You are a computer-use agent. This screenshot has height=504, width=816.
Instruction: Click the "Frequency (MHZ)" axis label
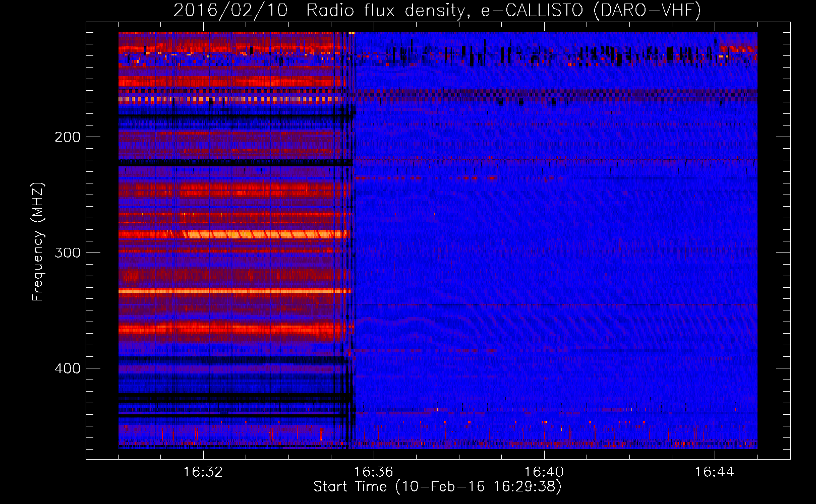tap(38, 242)
